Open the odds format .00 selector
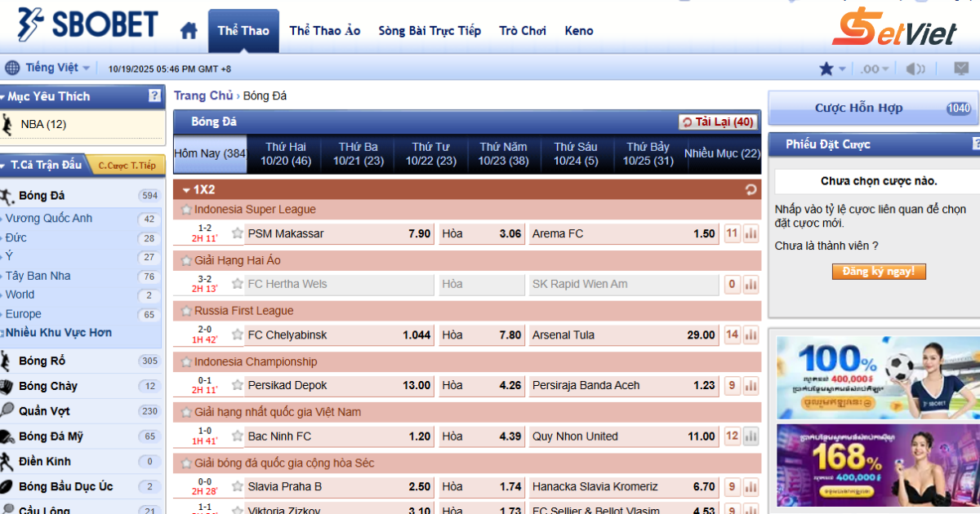Image resolution: width=980 pixels, height=514 pixels. (x=874, y=69)
